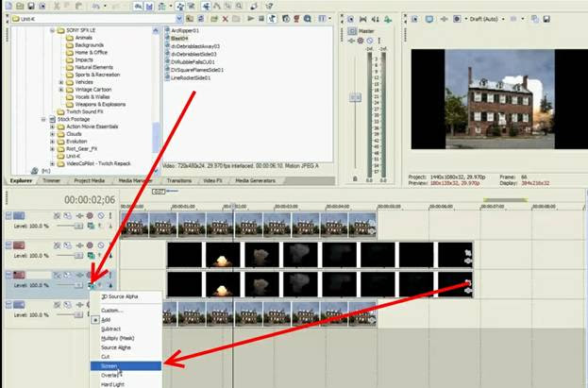The image size is (588, 388).
Task: Open compositing mode button on track 2
Action: pyautogui.click(x=91, y=256)
